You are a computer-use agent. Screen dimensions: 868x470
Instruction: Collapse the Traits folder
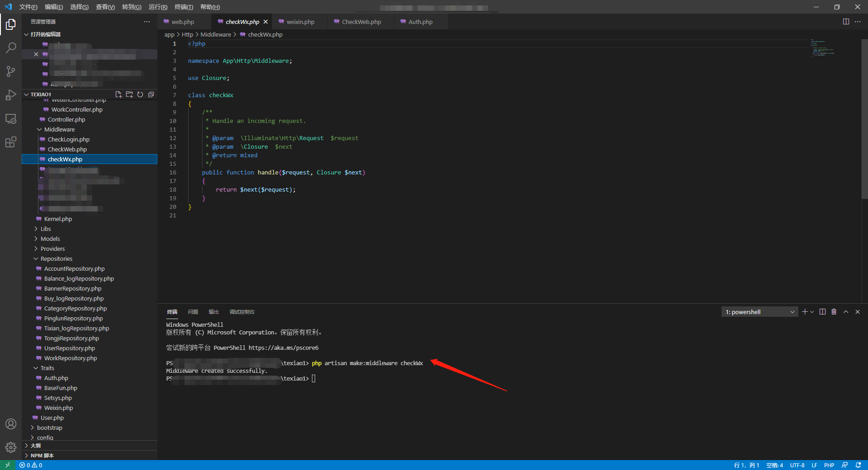36,368
